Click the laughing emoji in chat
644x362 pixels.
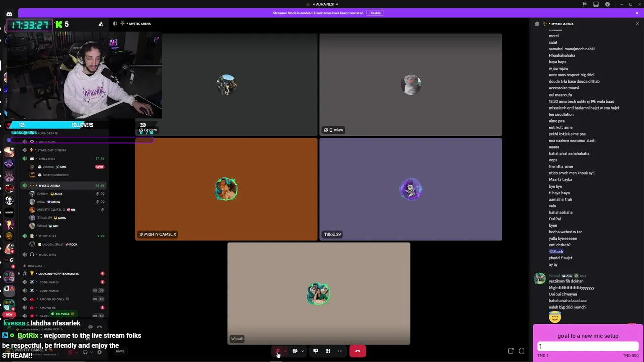(x=555, y=317)
